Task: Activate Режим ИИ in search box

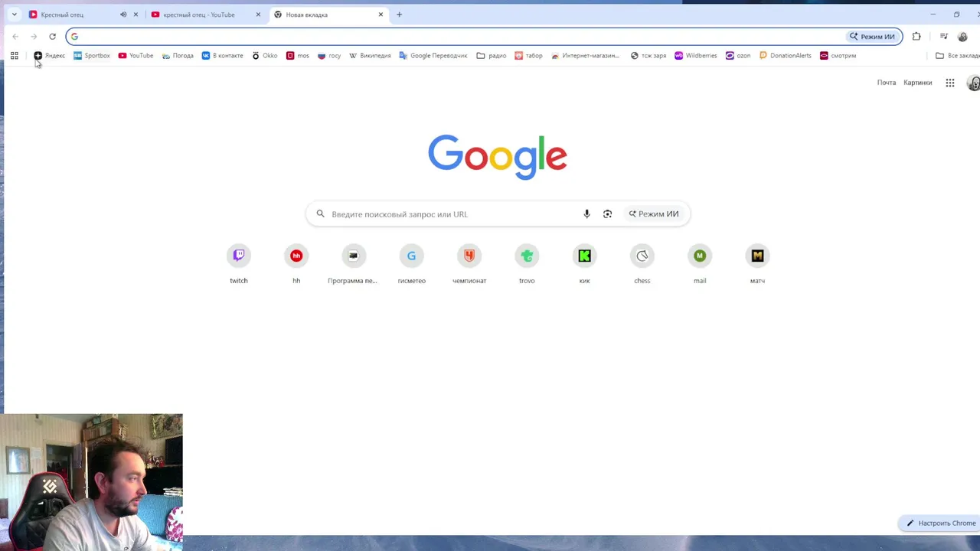Action: [x=654, y=214]
